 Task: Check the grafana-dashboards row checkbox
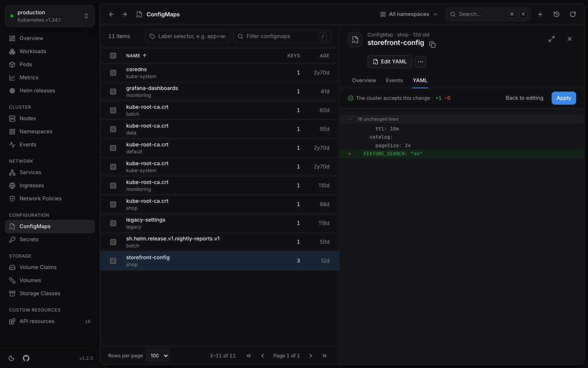[x=113, y=92]
